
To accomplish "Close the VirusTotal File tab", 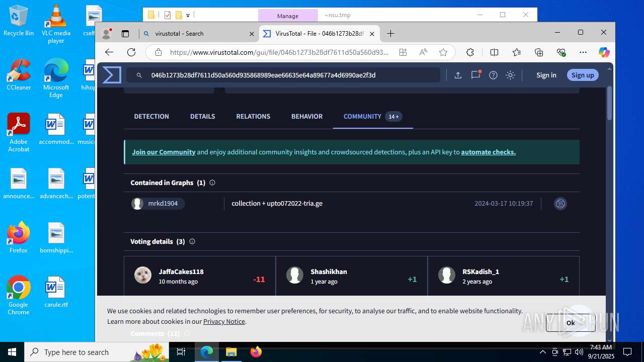I will 372,34.
